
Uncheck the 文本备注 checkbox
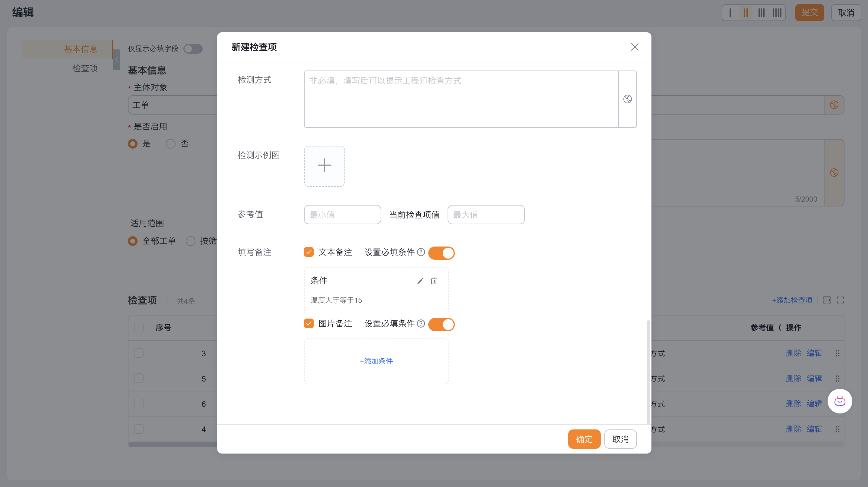(x=309, y=252)
